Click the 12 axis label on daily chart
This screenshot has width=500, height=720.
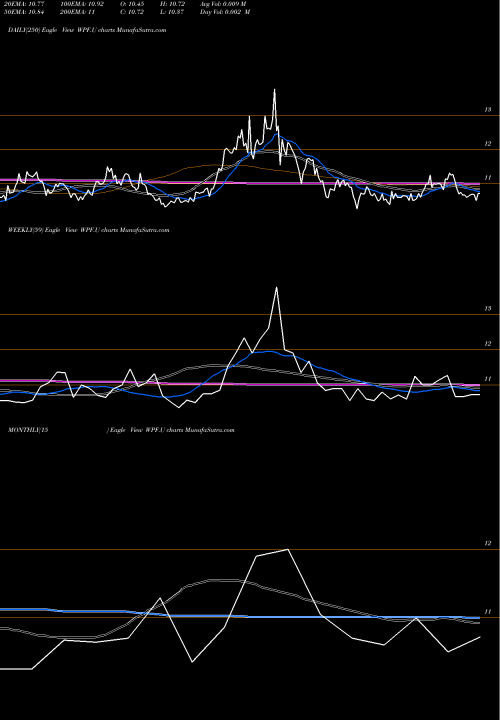coord(488,144)
